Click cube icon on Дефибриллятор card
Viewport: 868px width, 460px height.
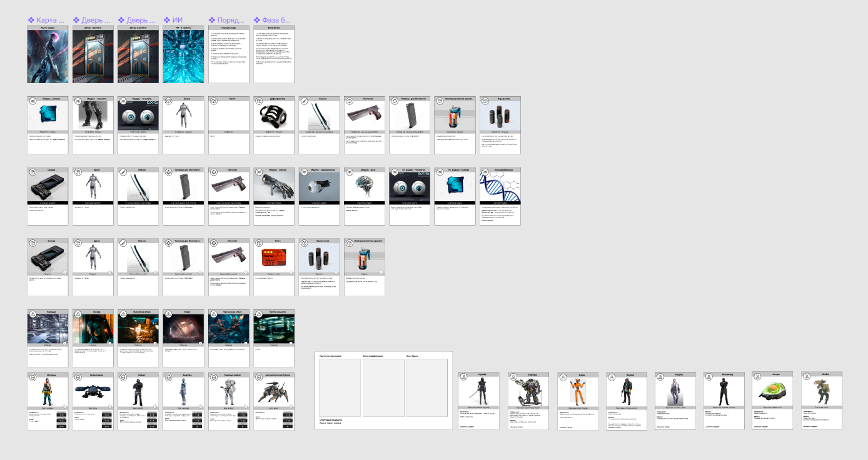[x=258, y=100]
